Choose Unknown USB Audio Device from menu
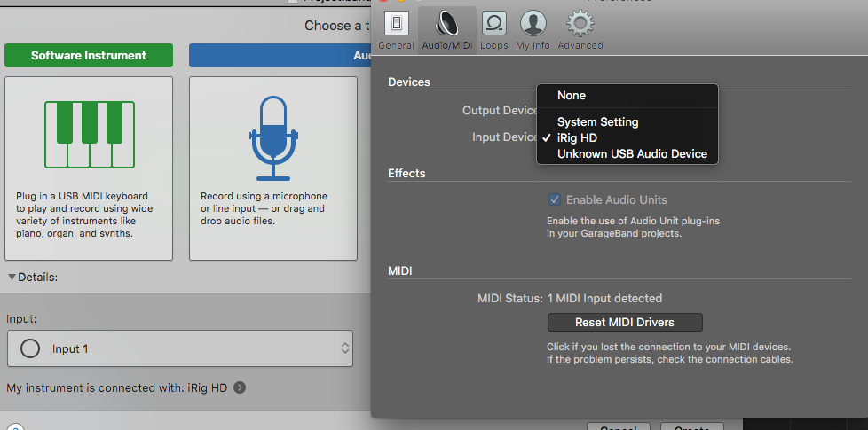868x430 pixels. tap(627, 154)
